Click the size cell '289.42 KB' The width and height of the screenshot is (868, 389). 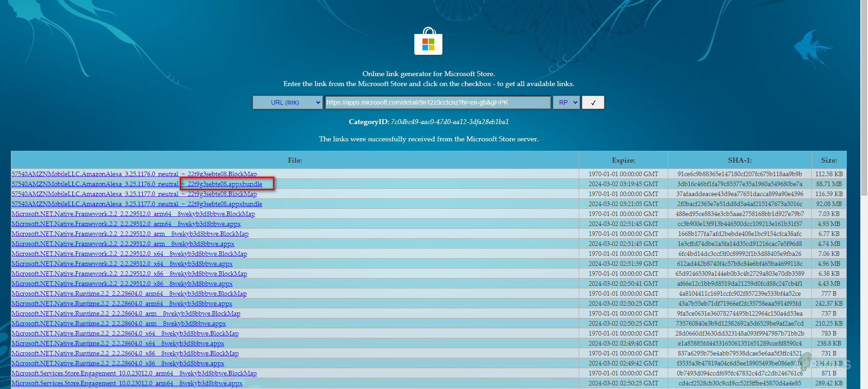829,383
